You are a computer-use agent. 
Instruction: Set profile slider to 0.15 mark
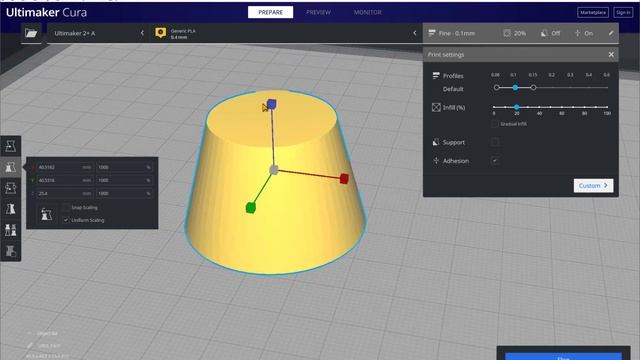tap(533, 87)
